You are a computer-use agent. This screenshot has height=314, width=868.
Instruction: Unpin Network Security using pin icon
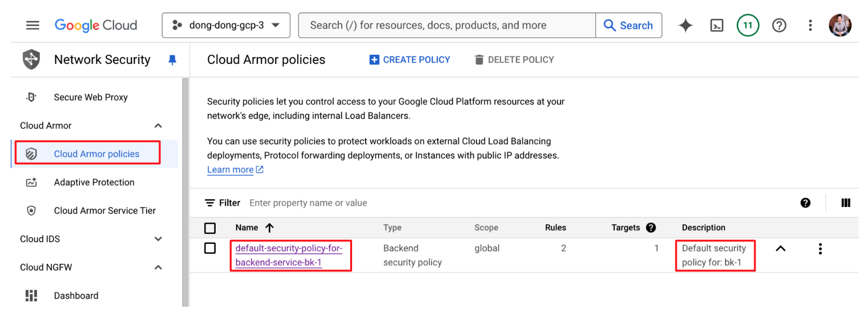click(x=172, y=60)
